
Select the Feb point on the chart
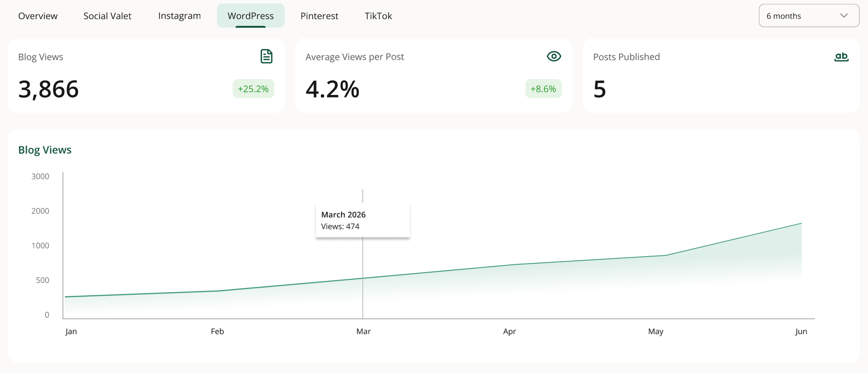point(218,291)
